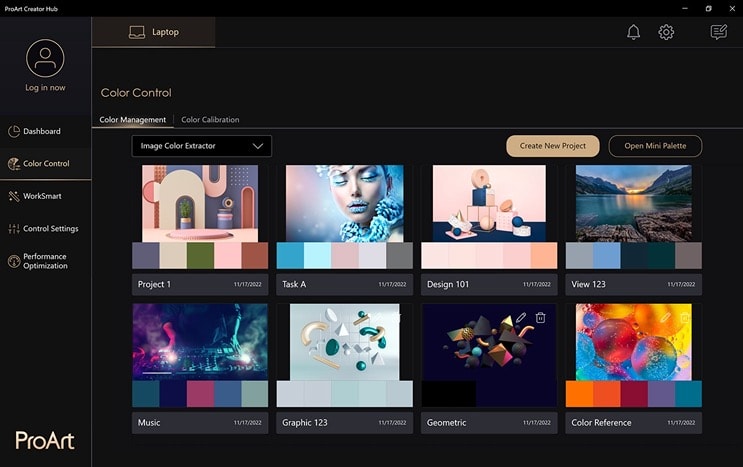Open the View 123 lake landscape thumbnail
This screenshot has width=743, height=467.
coord(634,204)
